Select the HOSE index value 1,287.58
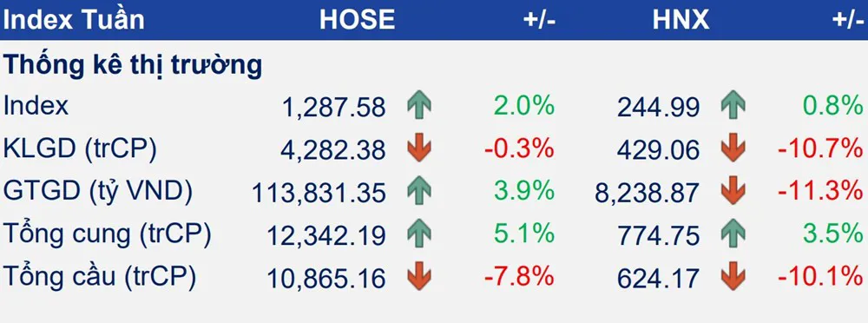 (334, 107)
